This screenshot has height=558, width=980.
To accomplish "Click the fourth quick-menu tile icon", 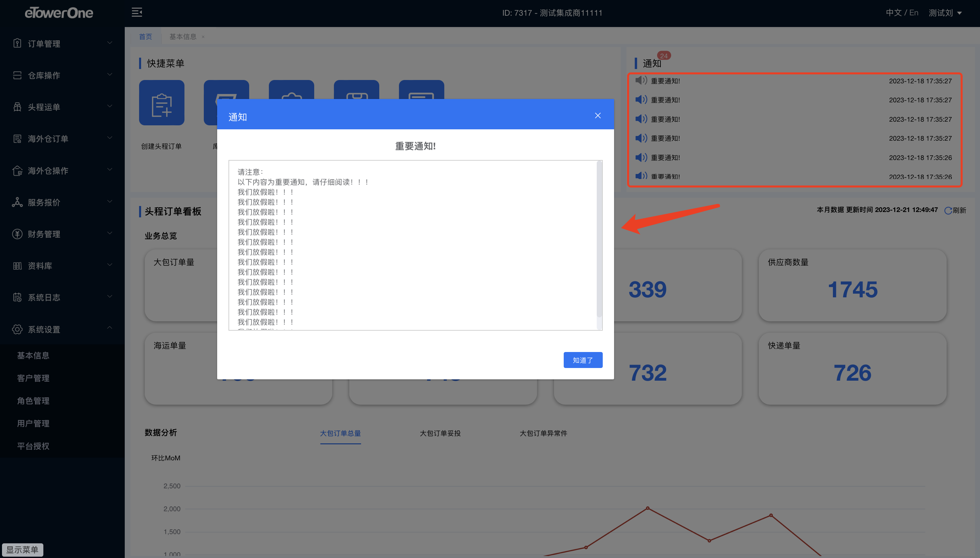I will pos(356,90).
